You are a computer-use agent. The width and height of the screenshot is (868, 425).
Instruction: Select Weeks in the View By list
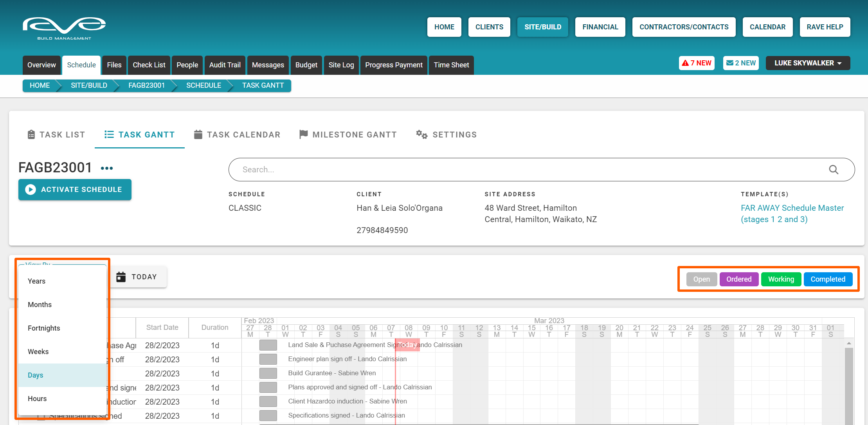38,351
